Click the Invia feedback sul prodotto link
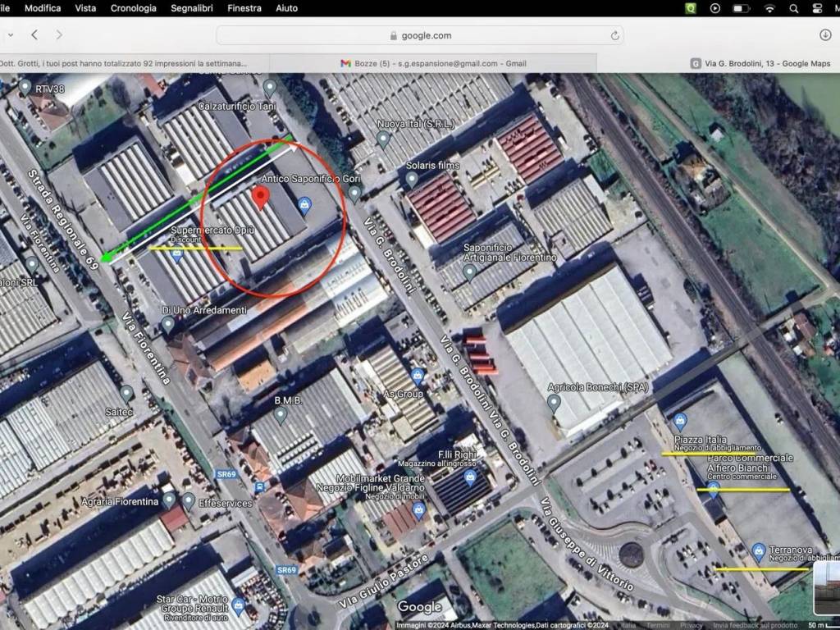The height and width of the screenshot is (630, 840). (x=753, y=625)
